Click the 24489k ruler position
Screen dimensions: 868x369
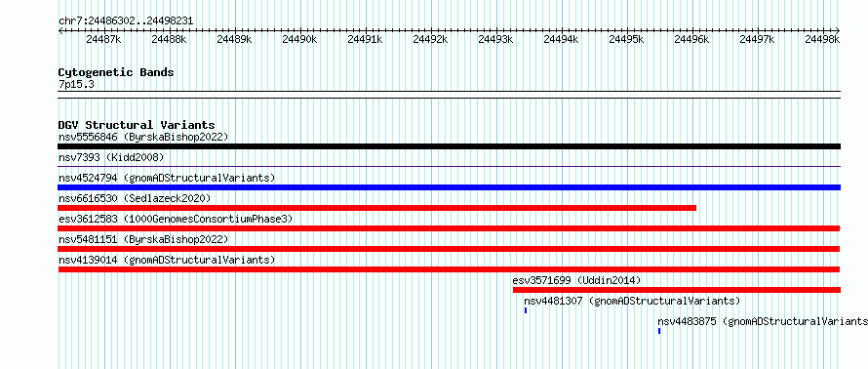pos(234,39)
